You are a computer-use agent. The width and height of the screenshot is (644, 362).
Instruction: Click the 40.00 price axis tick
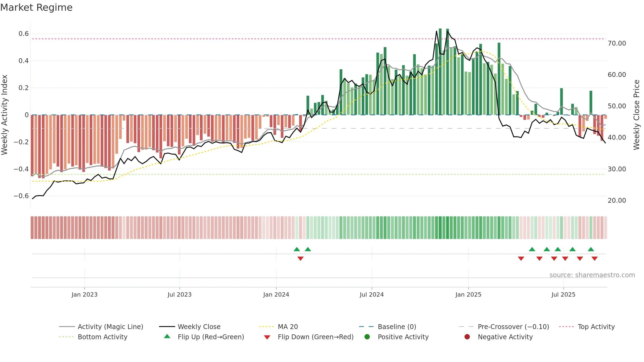coord(617,137)
